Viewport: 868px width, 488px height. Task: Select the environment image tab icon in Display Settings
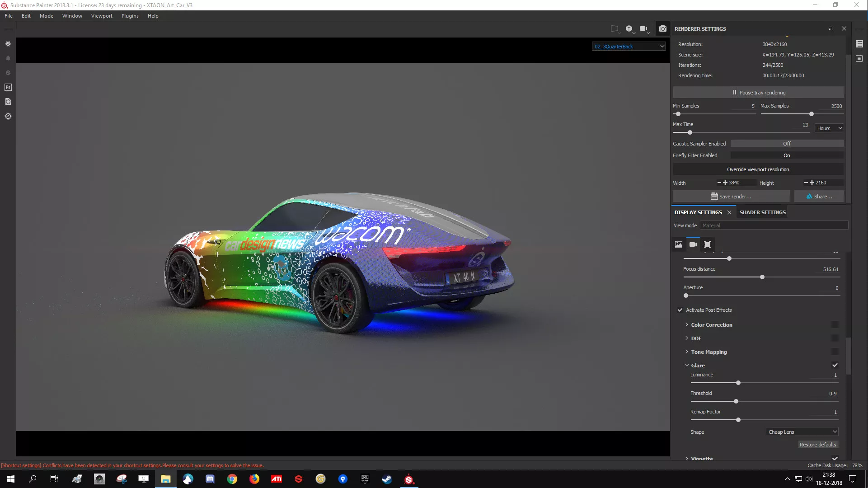(x=678, y=244)
